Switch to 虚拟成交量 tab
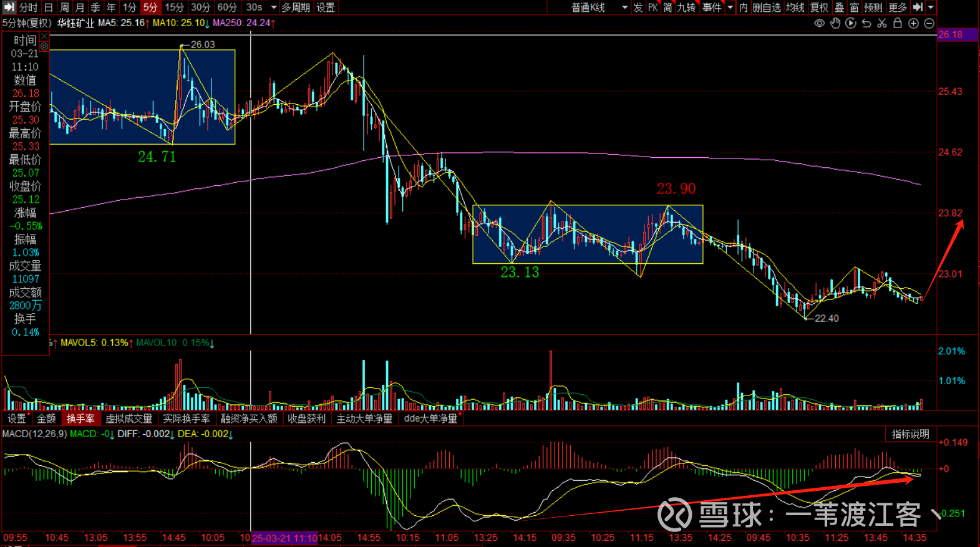This screenshot has height=547, width=980. pos(129,419)
